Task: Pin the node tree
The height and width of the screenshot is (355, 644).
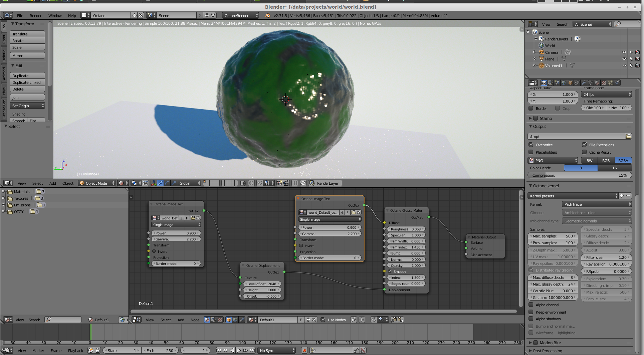Action: click(x=353, y=320)
